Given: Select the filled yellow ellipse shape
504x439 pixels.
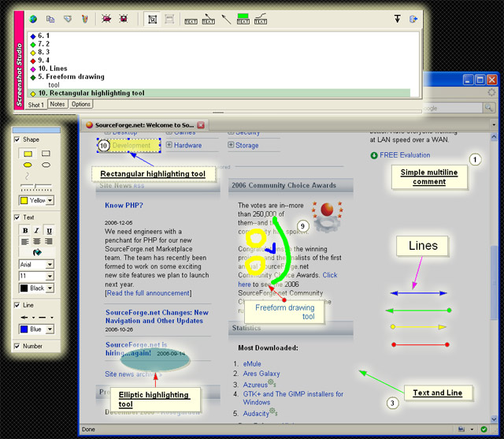Looking at the screenshot, I should pos(28,166).
